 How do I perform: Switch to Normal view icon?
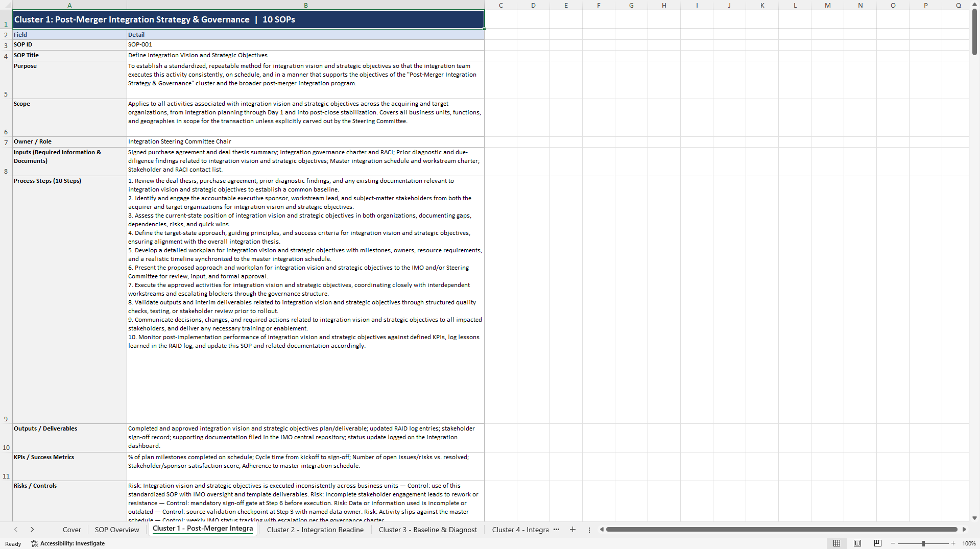(x=836, y=543)
